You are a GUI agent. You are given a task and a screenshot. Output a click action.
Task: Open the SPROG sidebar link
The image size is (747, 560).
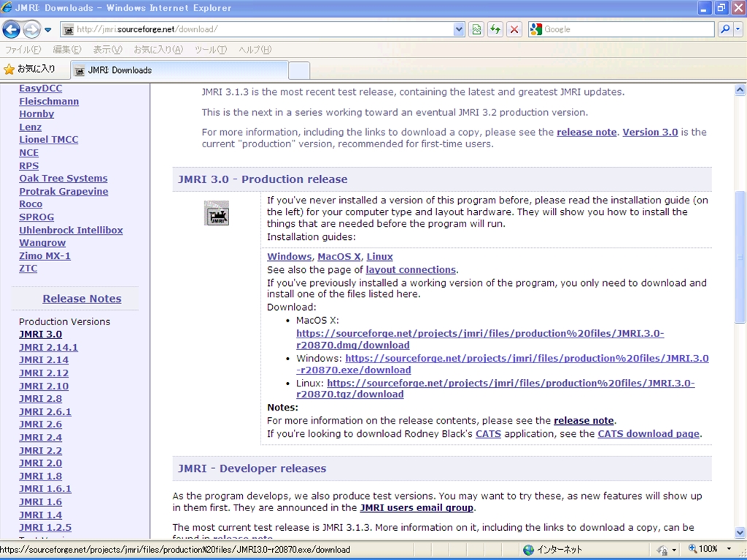tap(36, 217)
